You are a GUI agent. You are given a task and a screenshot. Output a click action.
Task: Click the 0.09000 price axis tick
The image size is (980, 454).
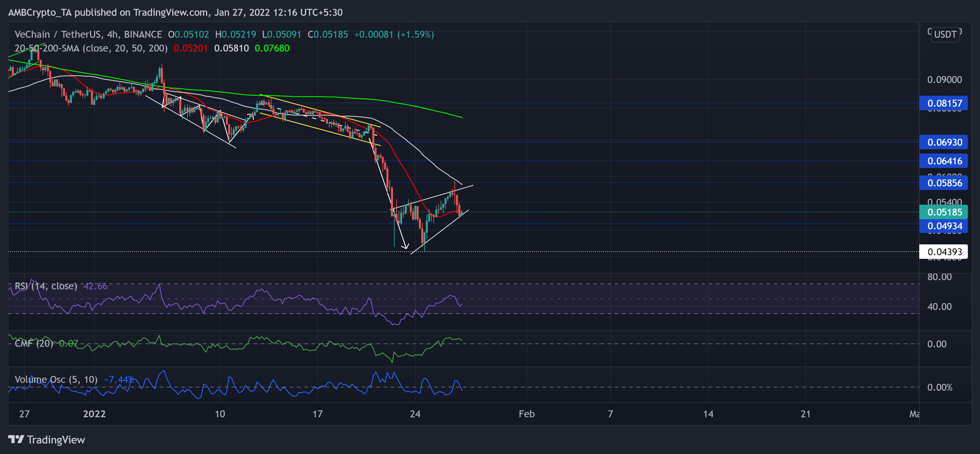coord(944,79)
